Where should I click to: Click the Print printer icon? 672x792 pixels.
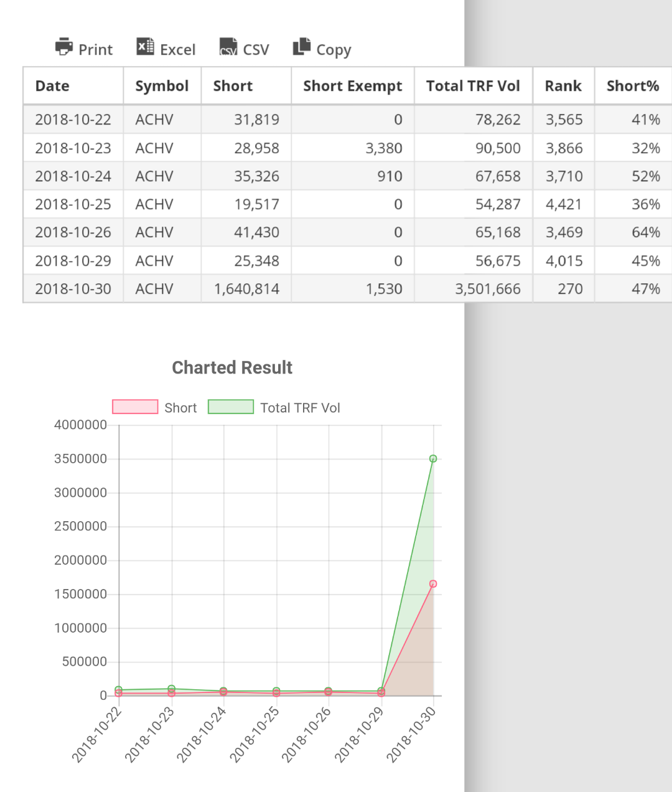click(63, 47)
